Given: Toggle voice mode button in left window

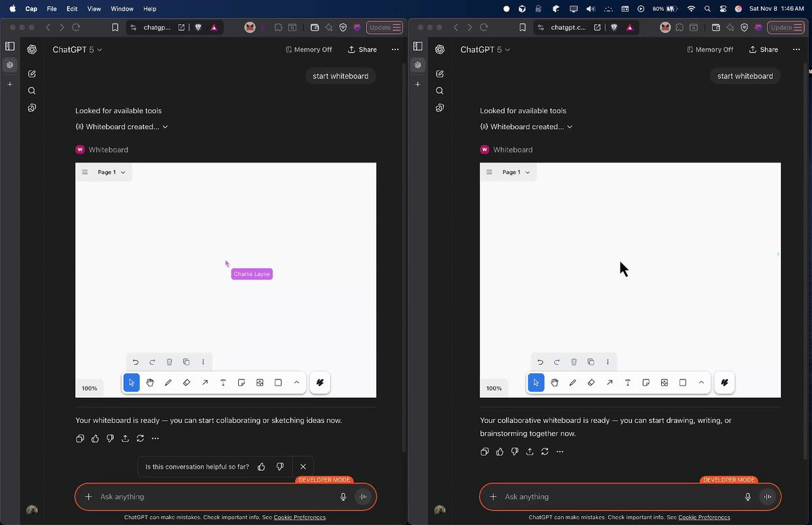Looking at the screenshot, I should 363,497.
